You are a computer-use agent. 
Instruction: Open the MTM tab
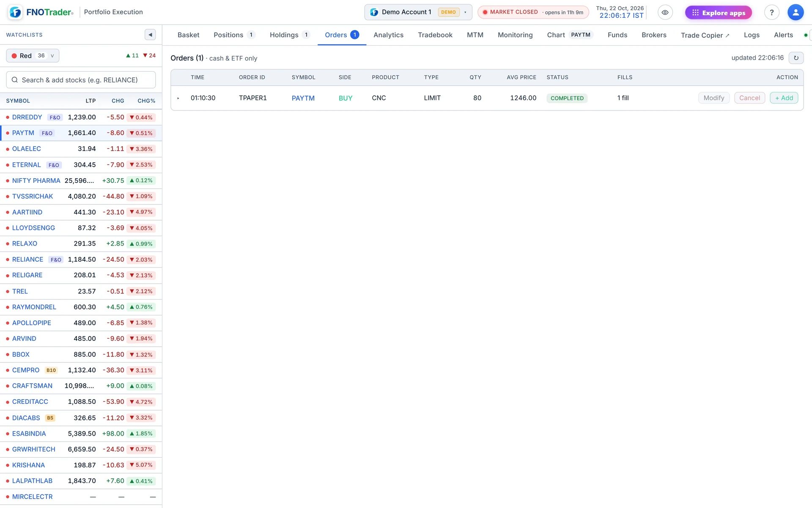coord(475,35)
